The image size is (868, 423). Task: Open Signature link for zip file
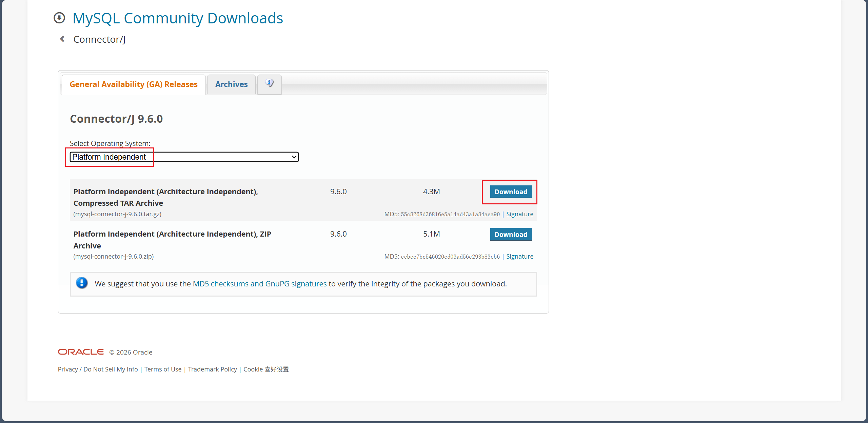pyautogui.click(x=519, y=257)
